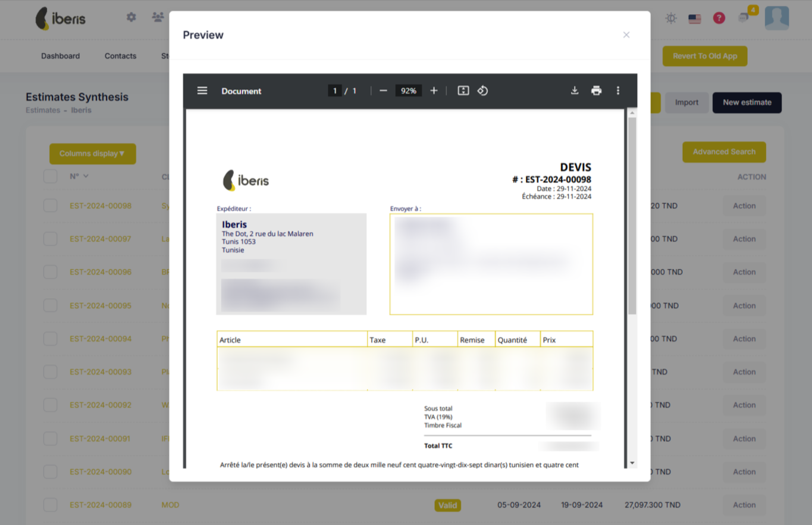Click the PDF viewer vertical scrollbar thumb
Image resolution: width=812 pixels, height=525 pixels.
coord(632,215)
